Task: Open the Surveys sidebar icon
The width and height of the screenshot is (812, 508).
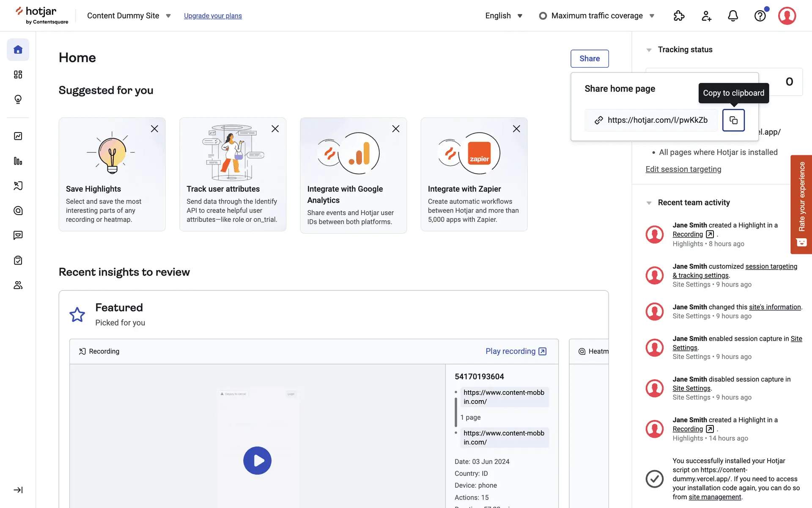Action: pyautogui.click(x=18, y=260)
